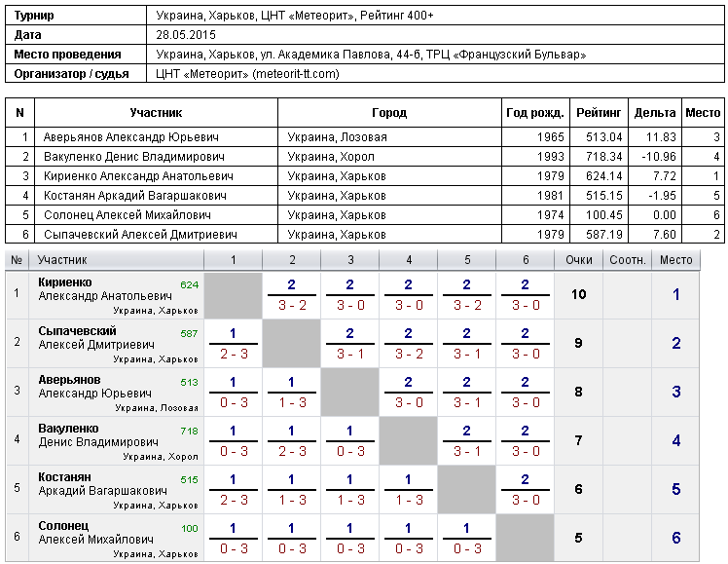Image resolution: width=728 pixels, height=564 pixels.
Task: Click birth year 1965
Action: (x=550, y=137)
